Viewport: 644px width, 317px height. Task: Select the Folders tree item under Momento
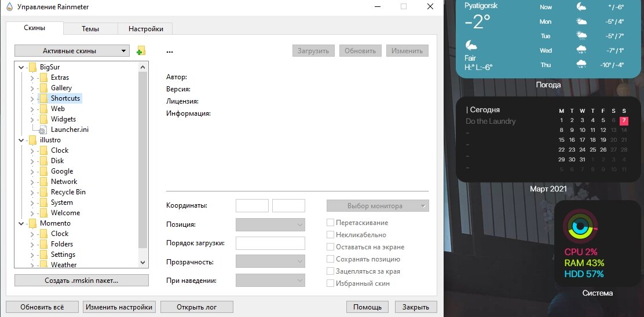click(62, 244)
